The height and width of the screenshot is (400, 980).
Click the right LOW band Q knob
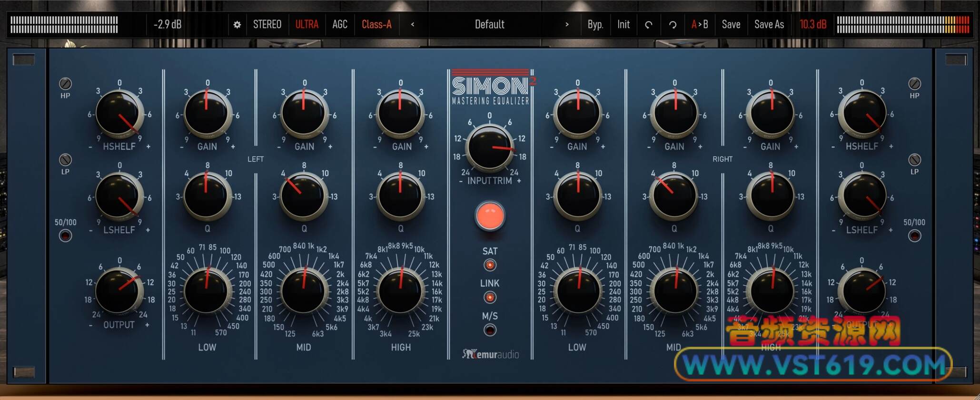(x=578, y=196)
